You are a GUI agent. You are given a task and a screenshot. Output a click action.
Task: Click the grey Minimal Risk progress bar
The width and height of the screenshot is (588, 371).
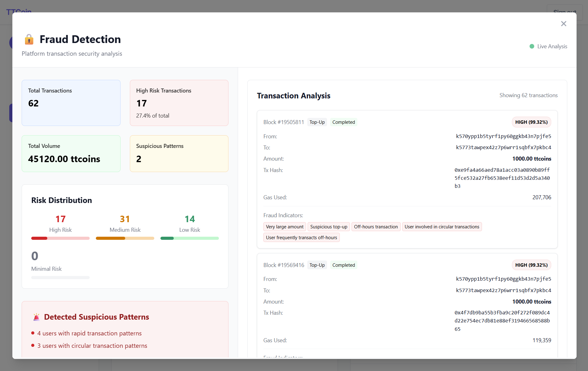60,278
